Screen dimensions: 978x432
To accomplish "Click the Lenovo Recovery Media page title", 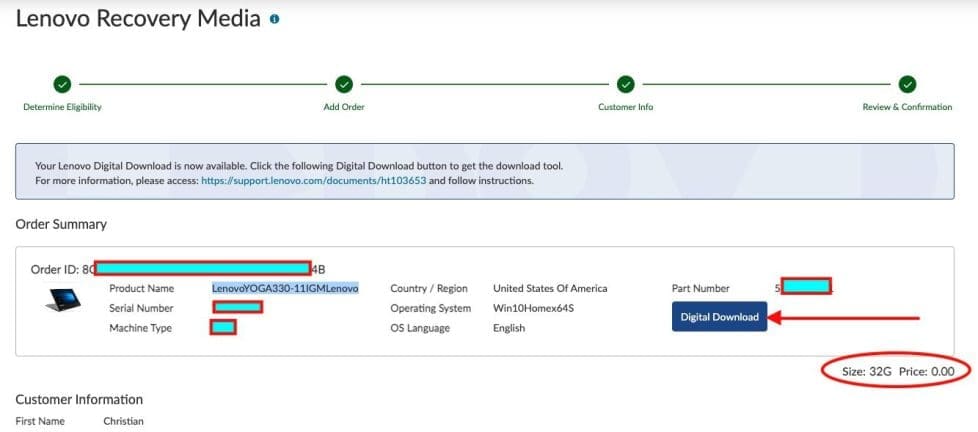I will click(138, 18).
